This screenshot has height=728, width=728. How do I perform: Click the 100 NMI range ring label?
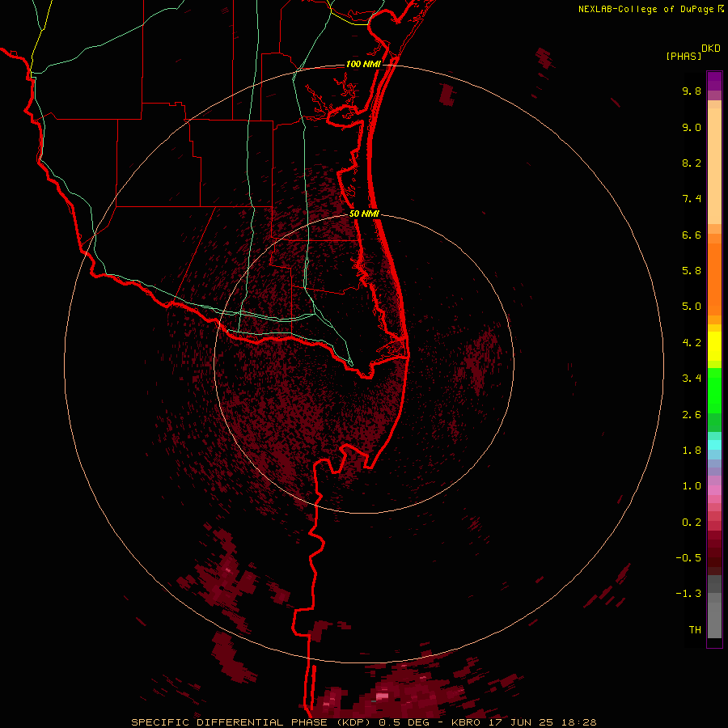(x=363, y=64)
